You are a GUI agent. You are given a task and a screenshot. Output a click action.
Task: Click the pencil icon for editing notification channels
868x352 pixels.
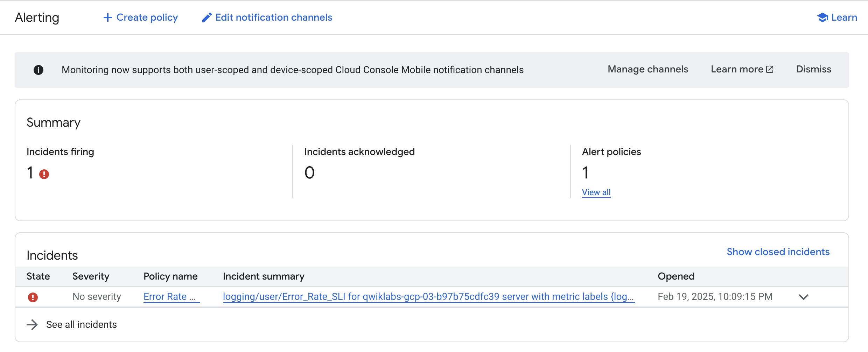(206, 17)
